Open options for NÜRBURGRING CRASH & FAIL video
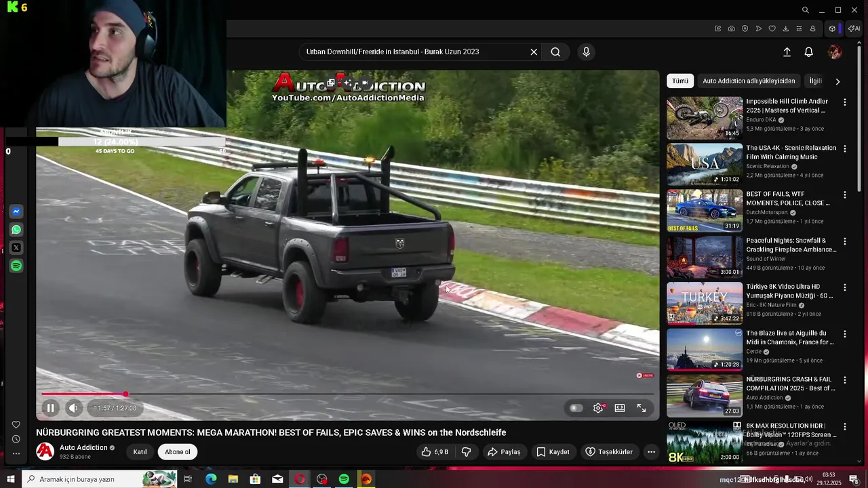This screenshot has height=488, width=868. pos(845,380)
